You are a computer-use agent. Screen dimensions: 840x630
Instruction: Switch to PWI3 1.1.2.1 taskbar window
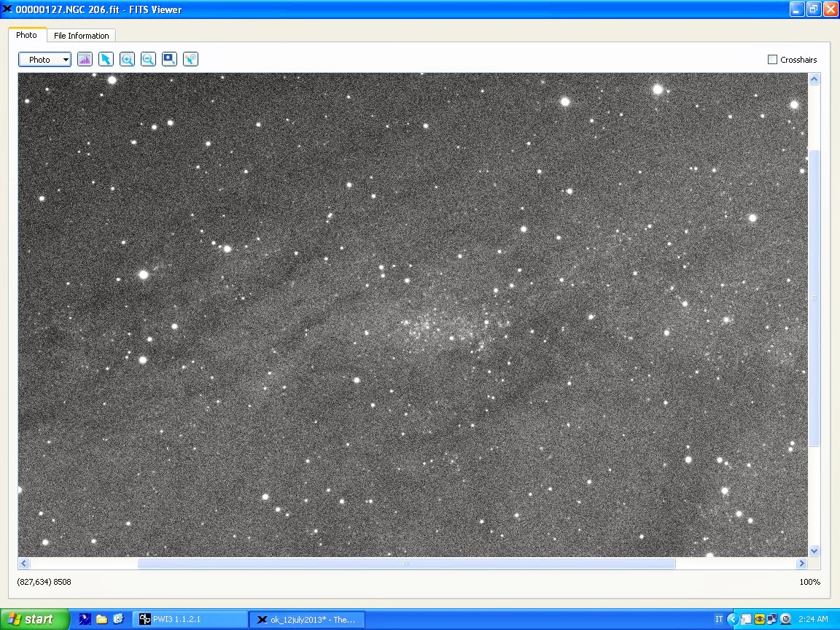click(190, 620)
